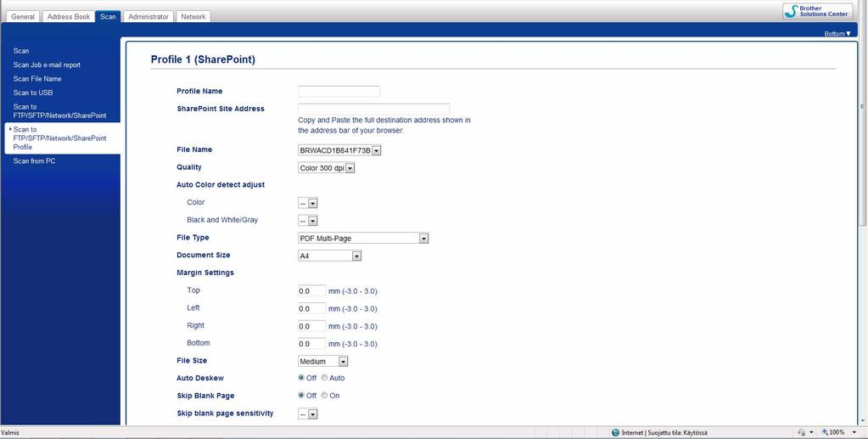The height and width of the screenshot is (439, 868).
Task: Open the Brother Solutions Center logo link
Action: [x=817, y=11]
